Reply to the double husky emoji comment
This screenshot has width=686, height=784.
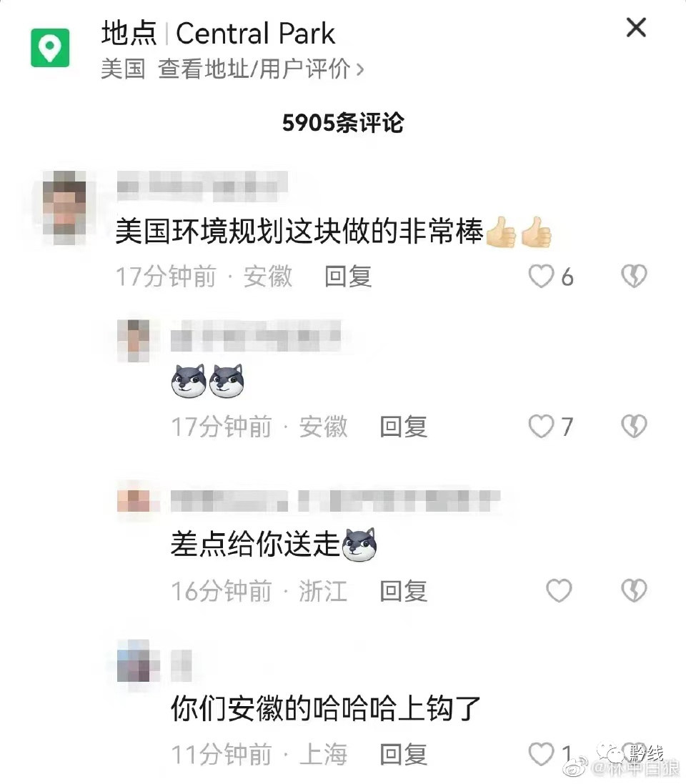[404, 427]
